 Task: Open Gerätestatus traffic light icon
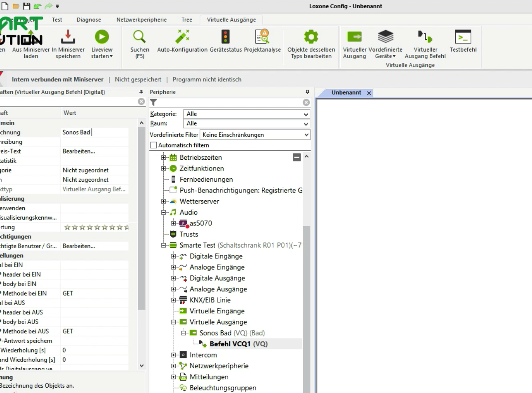tap(225, 37)
